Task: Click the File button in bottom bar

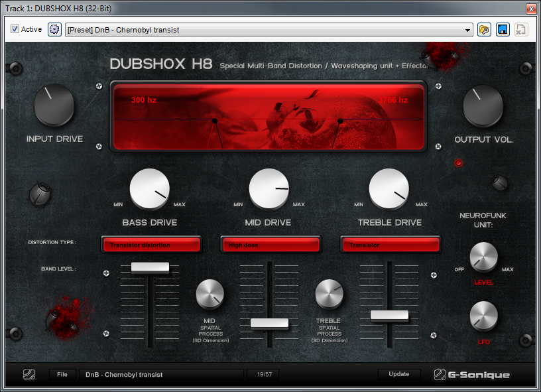Action: [62, 374]
